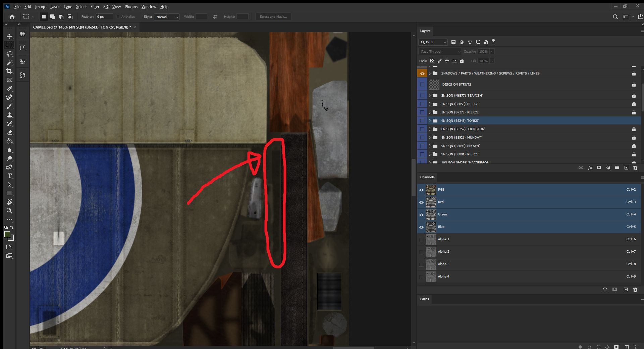Open the Pass Through blend mode dropdown
This screenshot has width=644, height=349.
coord(440,52)
